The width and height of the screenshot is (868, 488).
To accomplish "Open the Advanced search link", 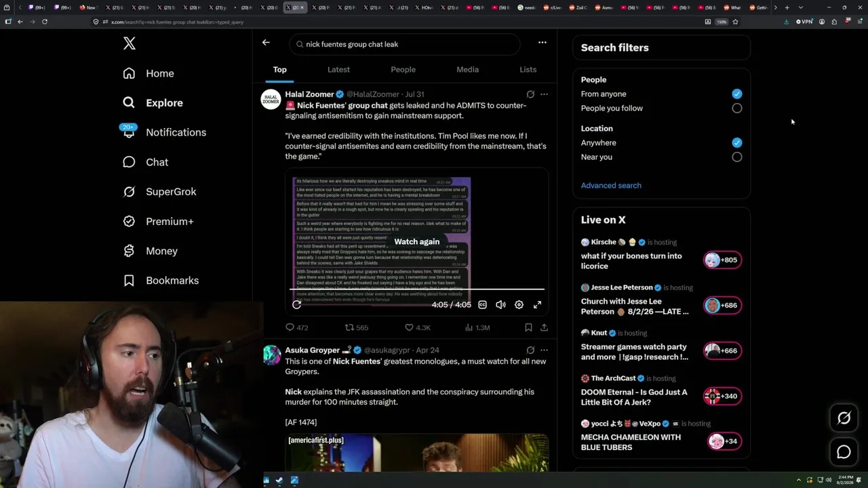I will pyautogui.click(x=611, y=186).
